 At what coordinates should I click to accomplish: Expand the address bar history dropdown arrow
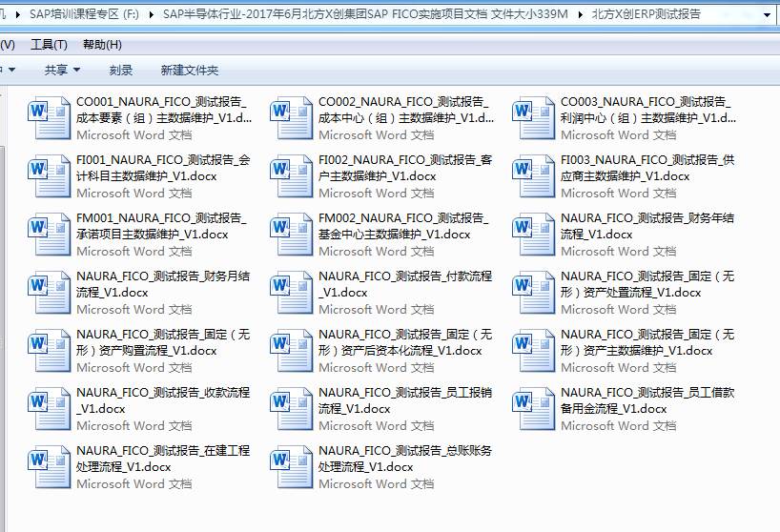tap(767, 14)
